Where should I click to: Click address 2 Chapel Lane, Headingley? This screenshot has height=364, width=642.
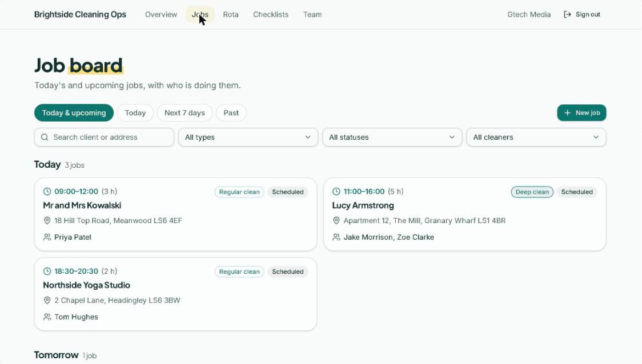tap(117, 300)
